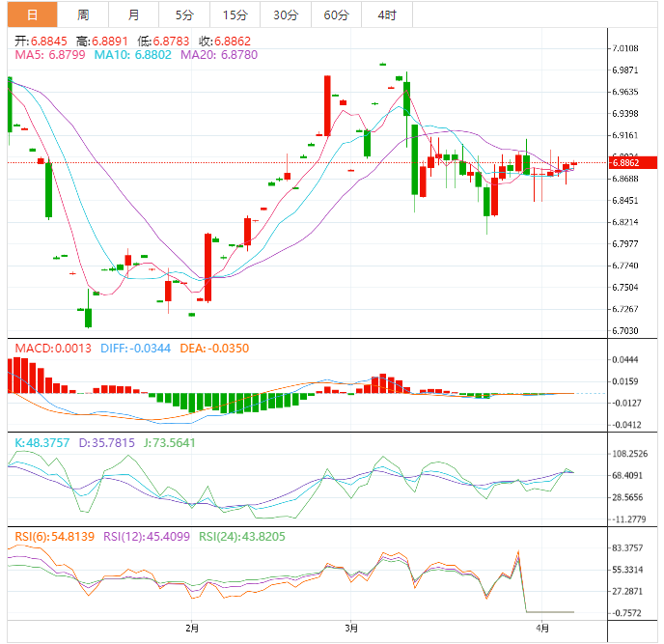Screen dimensions: 664x644
Task: Click the 0.0444 MACD axis label
Action: 625,360
